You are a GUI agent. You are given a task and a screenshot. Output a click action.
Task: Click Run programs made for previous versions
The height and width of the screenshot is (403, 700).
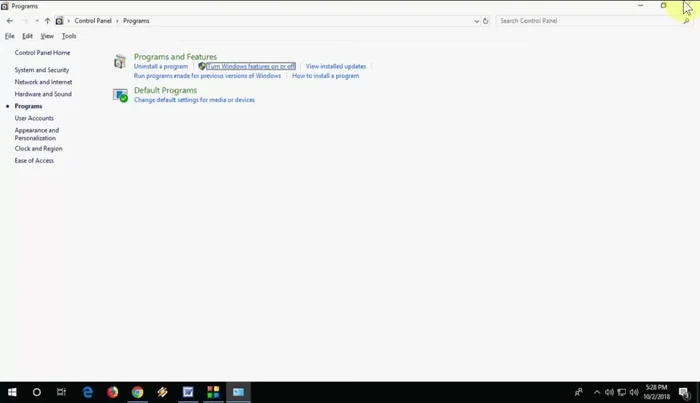click(x=207, y=75)
